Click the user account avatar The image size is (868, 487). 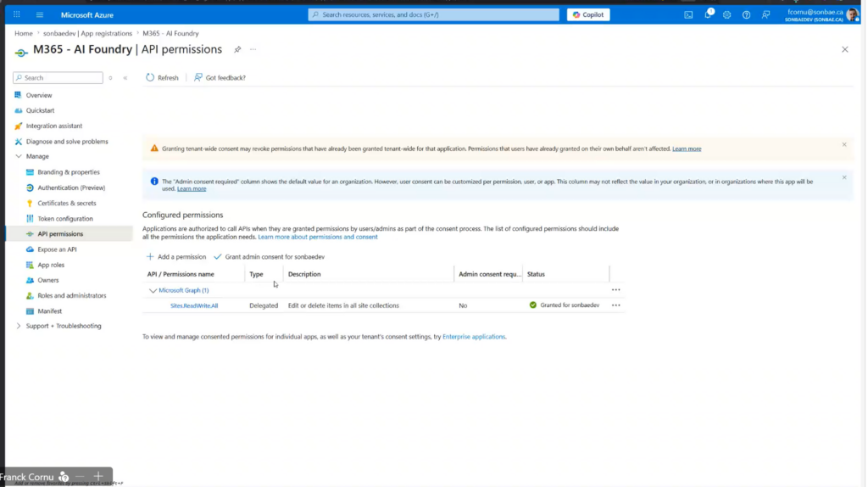click(852, 15)
